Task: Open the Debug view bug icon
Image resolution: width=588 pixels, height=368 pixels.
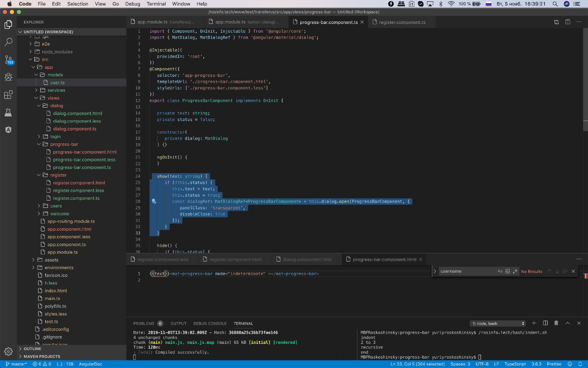Action: click(8, 77)
